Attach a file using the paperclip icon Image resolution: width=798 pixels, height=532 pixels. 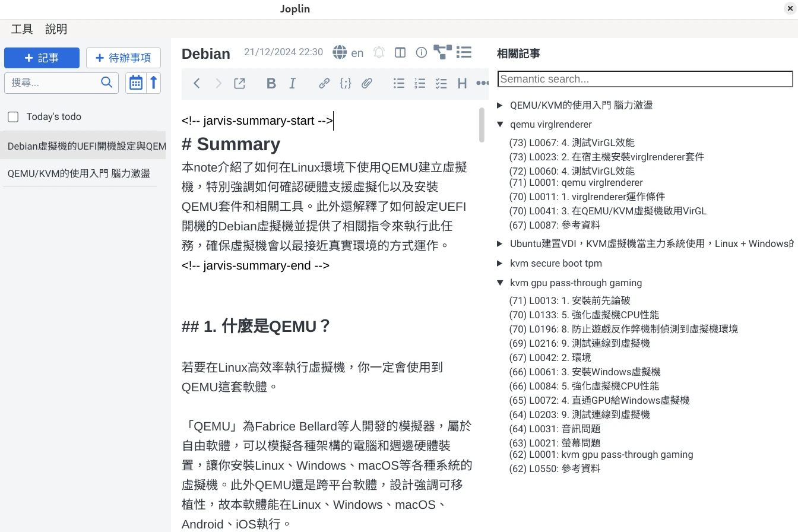tap(367, 83)
